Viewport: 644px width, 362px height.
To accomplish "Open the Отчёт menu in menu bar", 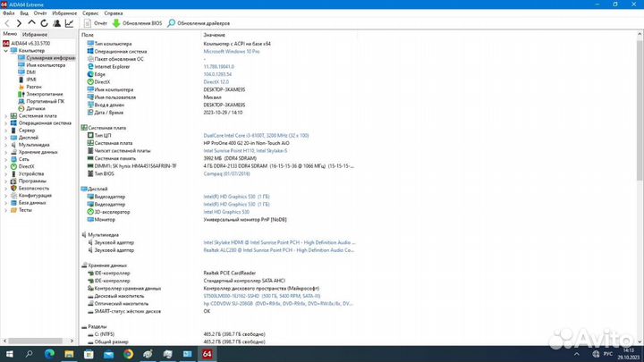I will (40, 13).
